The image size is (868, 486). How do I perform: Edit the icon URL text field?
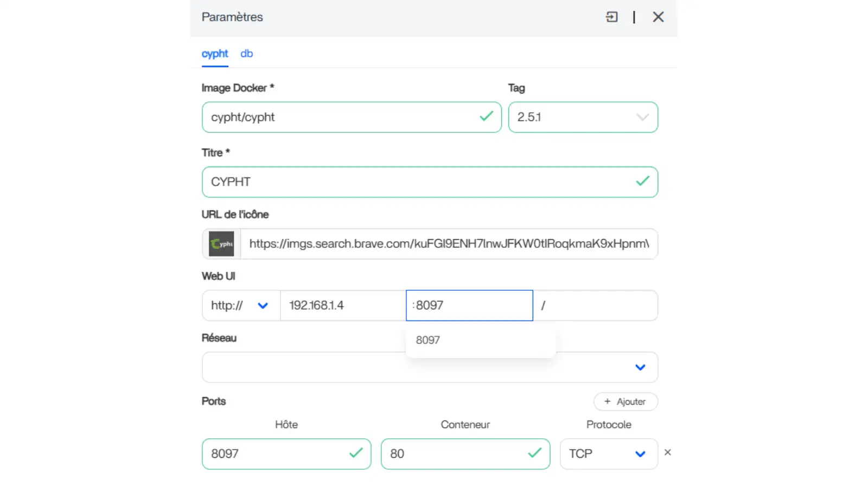(449, 244)
